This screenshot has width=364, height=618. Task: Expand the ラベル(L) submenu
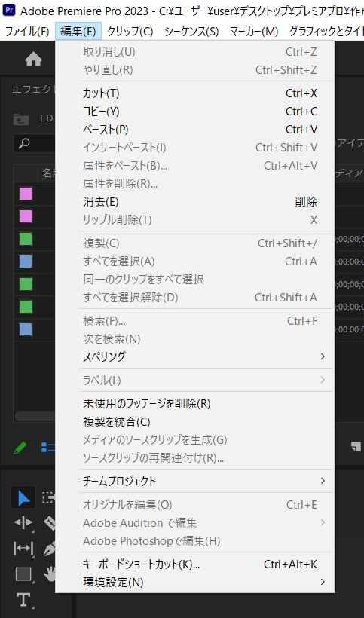pos(195,381)
